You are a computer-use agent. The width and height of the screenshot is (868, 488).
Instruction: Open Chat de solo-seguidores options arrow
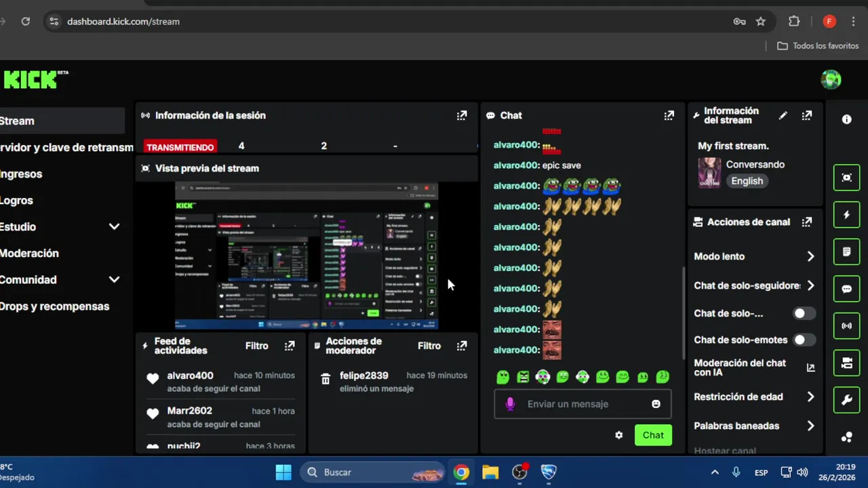click(810, 285)
